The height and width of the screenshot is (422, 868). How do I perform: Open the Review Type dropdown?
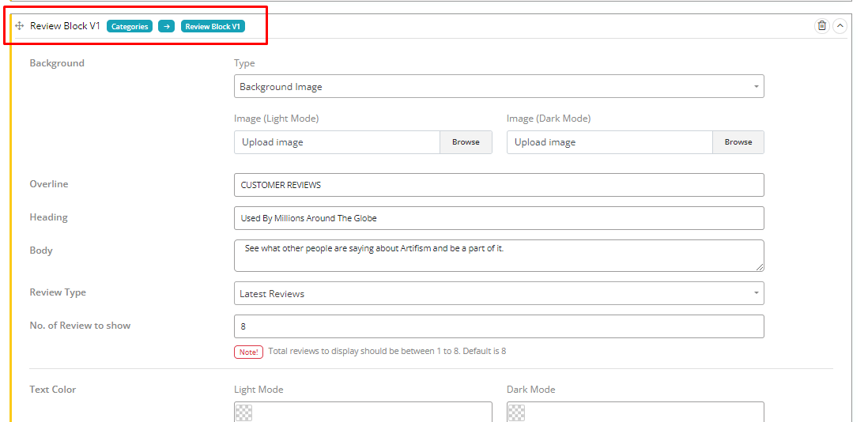tap(499, 293)
